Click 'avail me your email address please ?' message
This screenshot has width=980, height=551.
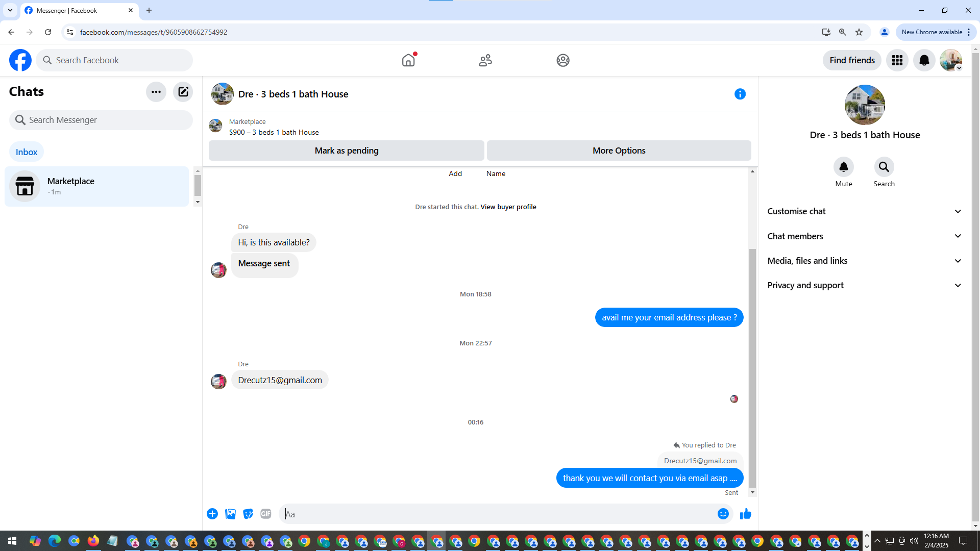coord(669,317)
